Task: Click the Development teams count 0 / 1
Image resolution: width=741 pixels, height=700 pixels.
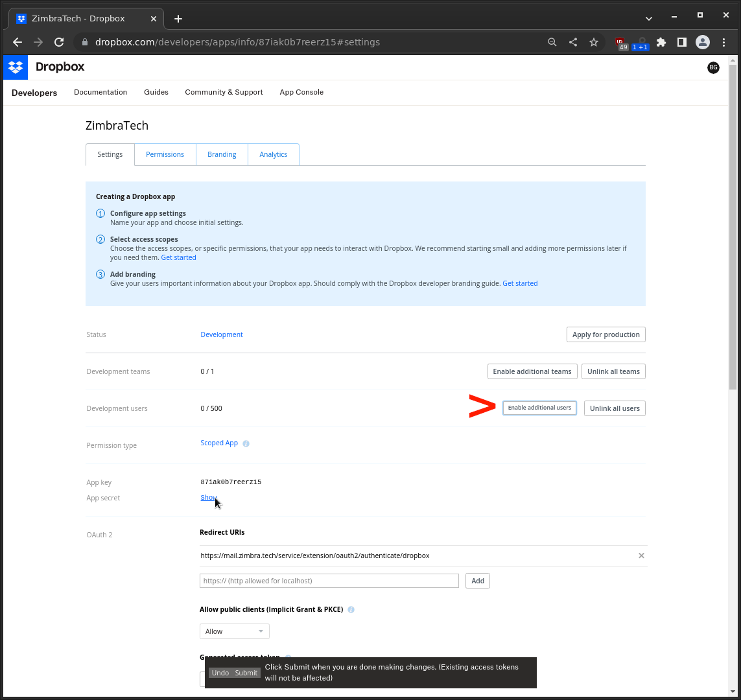Action: coord(207,372)
